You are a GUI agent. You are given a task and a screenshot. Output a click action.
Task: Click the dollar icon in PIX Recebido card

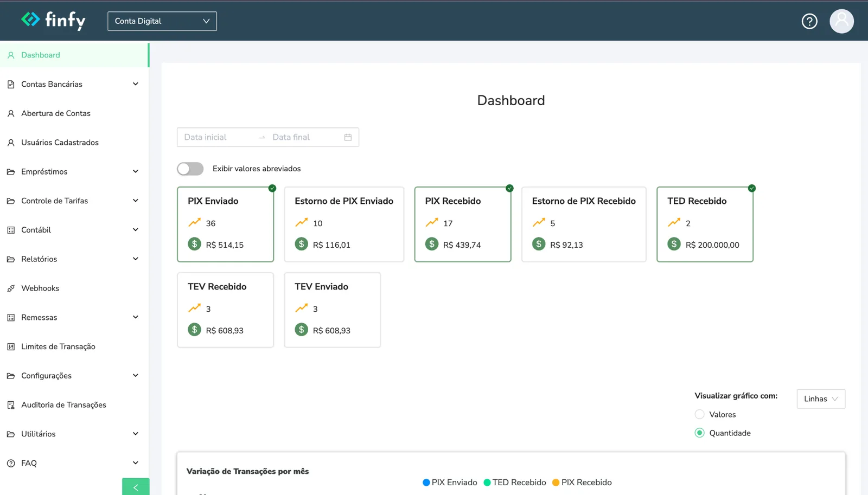click(x=432, y=244)
